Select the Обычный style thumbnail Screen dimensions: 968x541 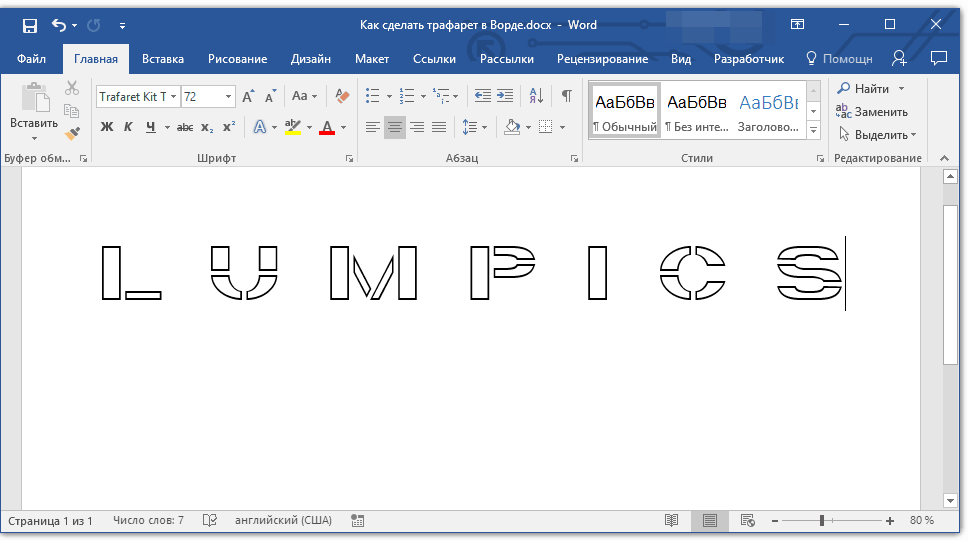pos(625,111)
